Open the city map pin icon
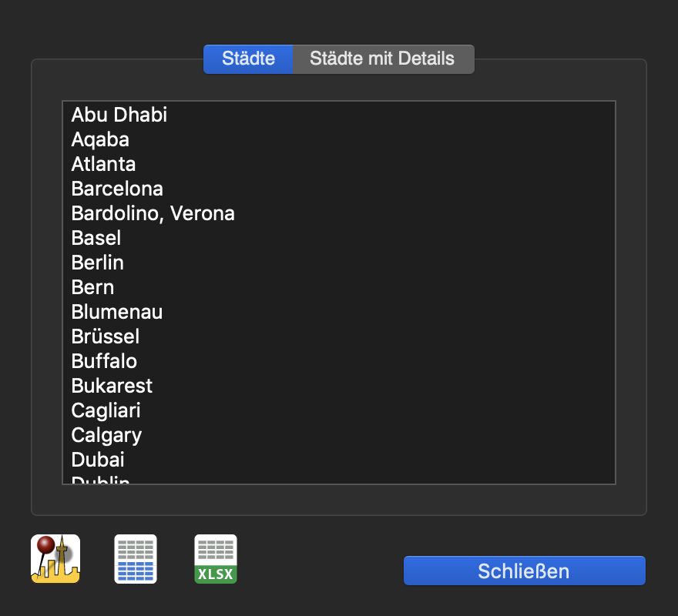 [x=55, y=559]
